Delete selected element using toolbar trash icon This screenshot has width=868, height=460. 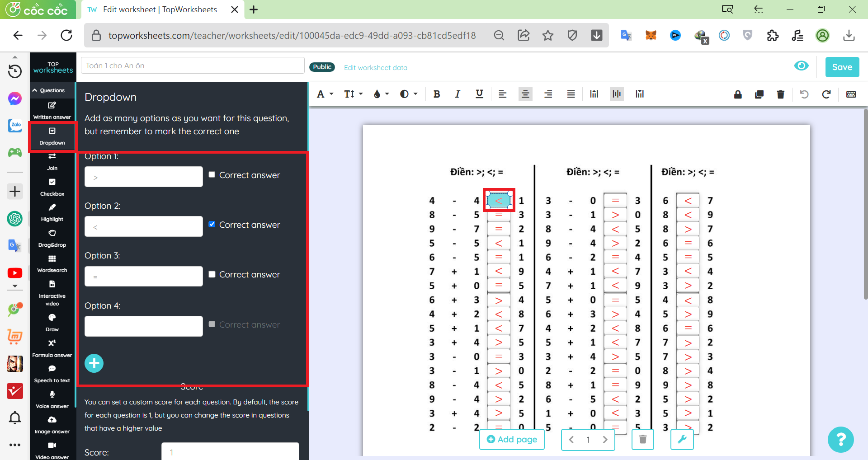pyautogui.click(x=780, y=94)
